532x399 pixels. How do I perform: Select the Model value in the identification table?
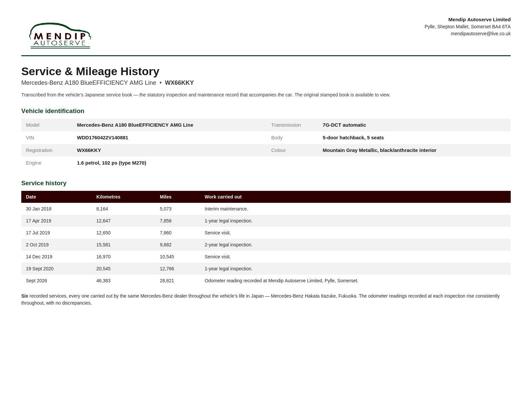[x=135, y=125]
